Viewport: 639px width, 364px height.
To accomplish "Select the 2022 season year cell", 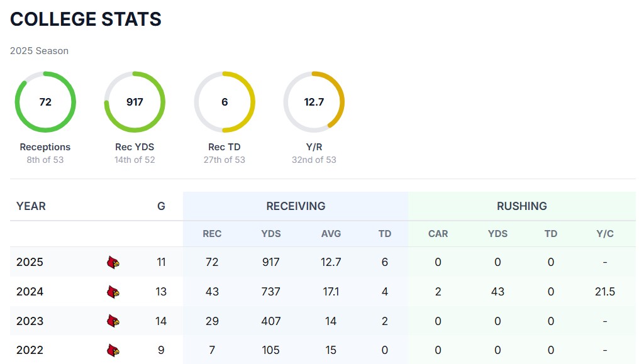I will click(30, 350).
